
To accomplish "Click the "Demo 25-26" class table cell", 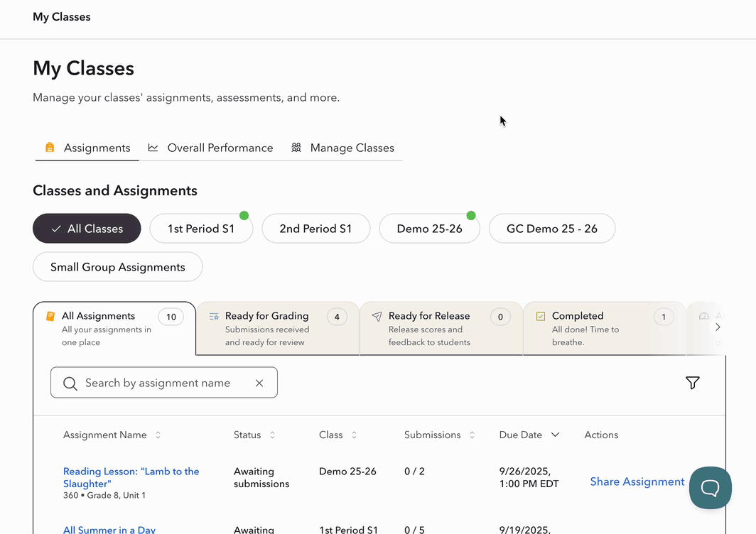I will (347, 472).
